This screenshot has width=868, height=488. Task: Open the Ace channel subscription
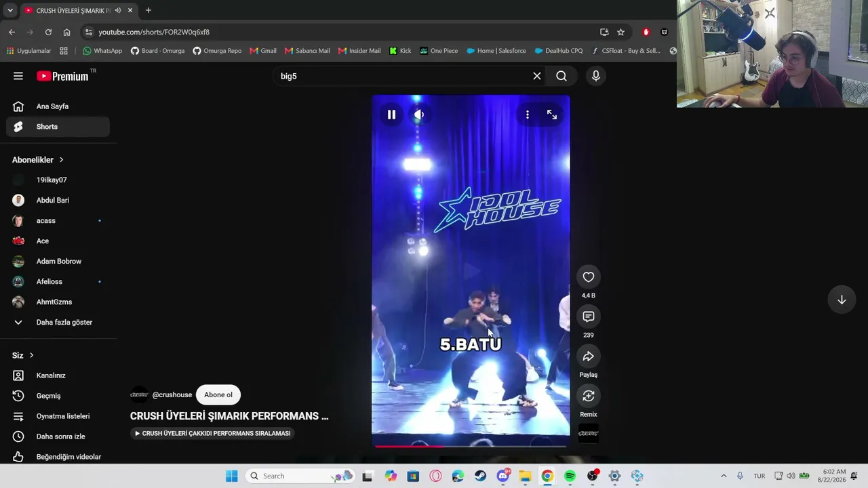coord(58,241)
